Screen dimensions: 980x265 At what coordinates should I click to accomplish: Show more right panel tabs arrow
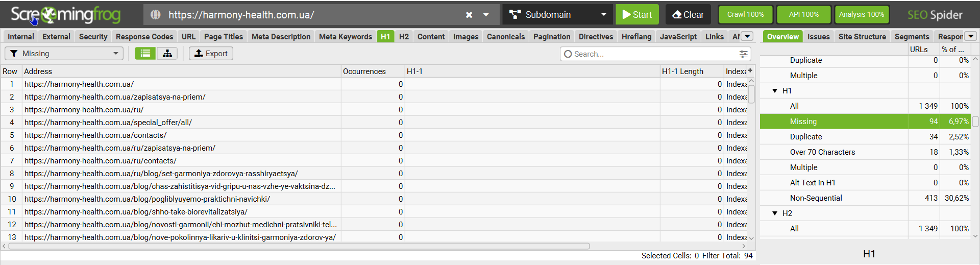tap(971, 36)
